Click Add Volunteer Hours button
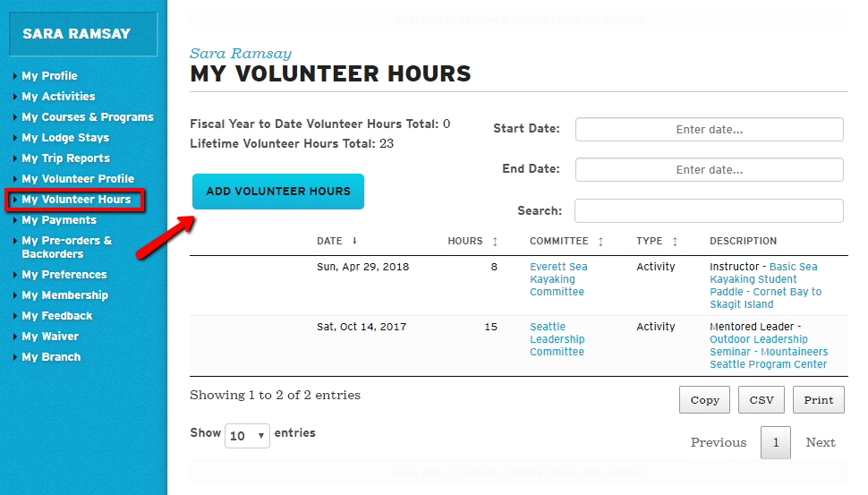 pyautogui.click(x=278, y=192)
